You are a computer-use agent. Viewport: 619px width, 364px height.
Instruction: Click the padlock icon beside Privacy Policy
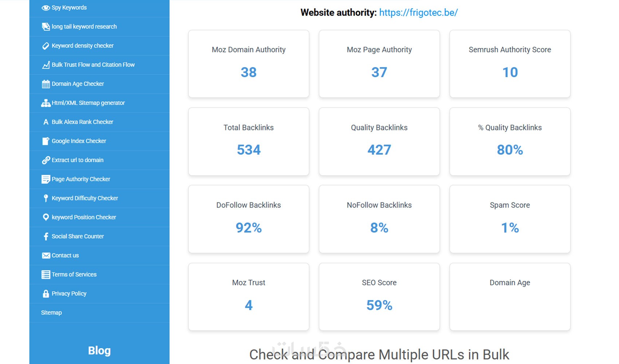[46, 294]
